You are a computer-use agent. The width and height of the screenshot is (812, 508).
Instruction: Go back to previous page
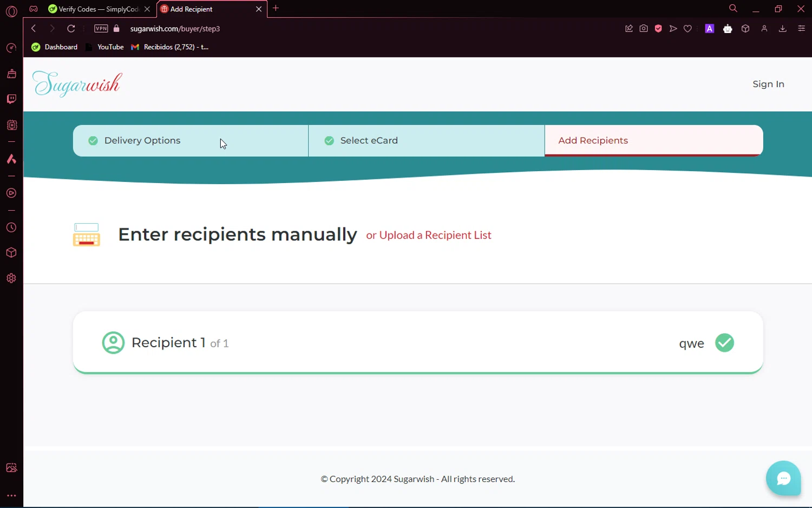coord(34,28)
